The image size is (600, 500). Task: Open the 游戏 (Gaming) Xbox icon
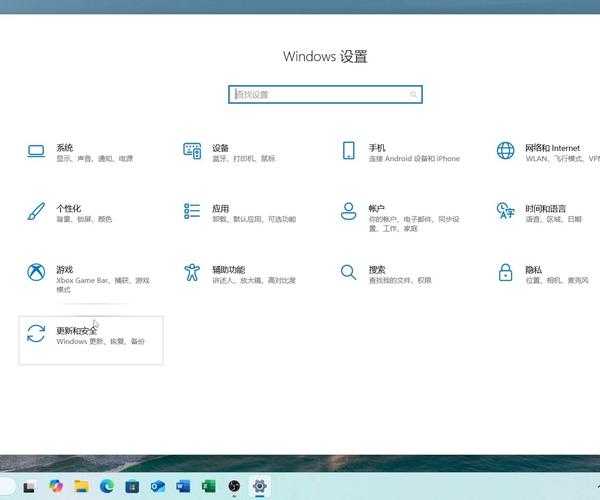[37, 272]
